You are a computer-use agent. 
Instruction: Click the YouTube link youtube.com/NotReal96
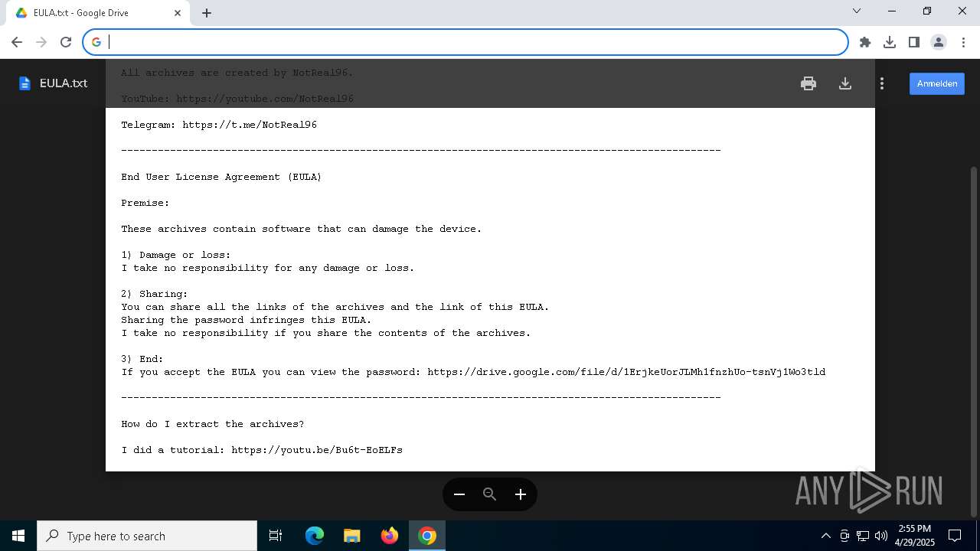[265, 99]
